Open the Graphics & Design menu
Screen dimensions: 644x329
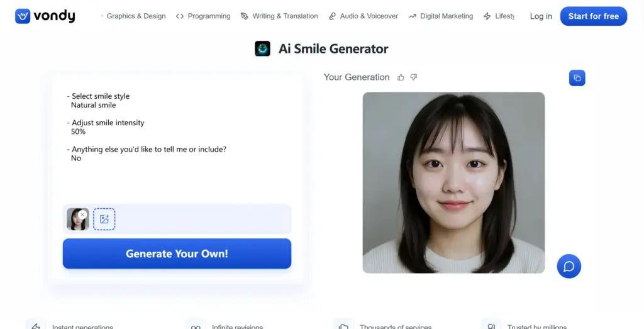click(x=136, y=16)
